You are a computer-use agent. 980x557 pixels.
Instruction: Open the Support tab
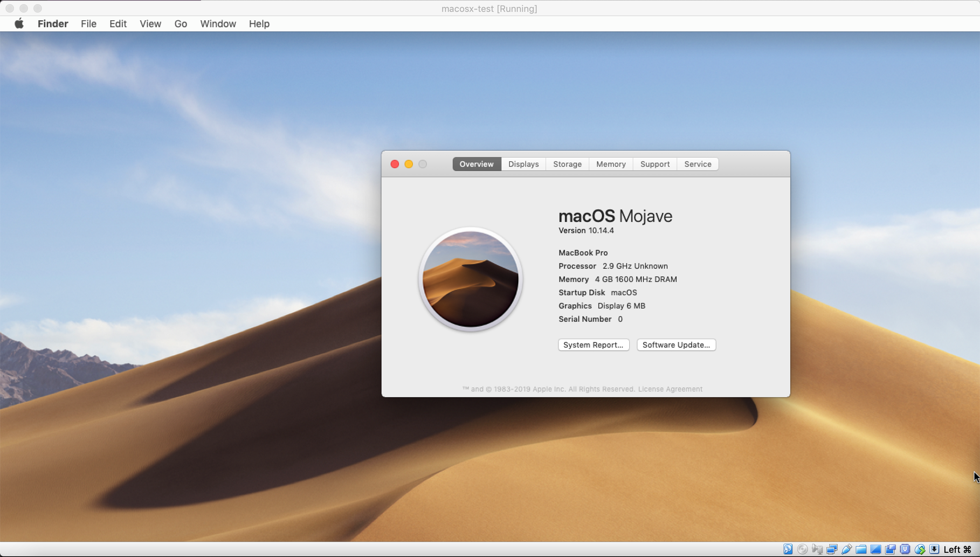pos(655,164)
